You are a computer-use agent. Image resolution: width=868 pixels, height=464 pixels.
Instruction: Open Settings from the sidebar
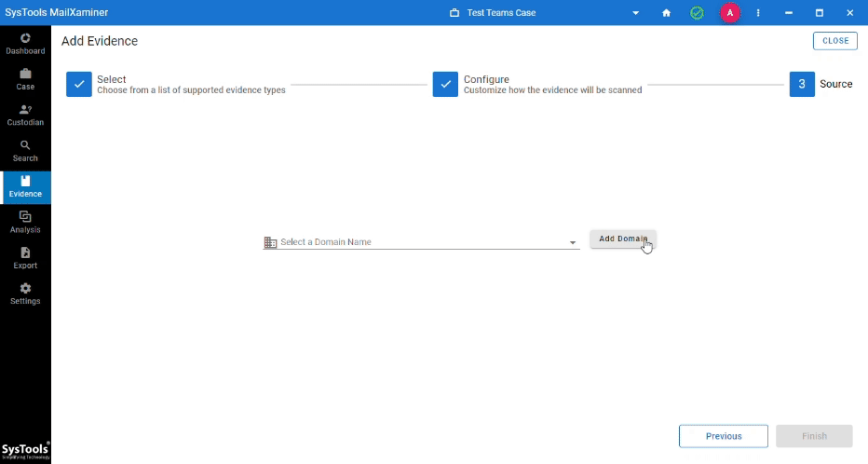click(x=25, y=294)
